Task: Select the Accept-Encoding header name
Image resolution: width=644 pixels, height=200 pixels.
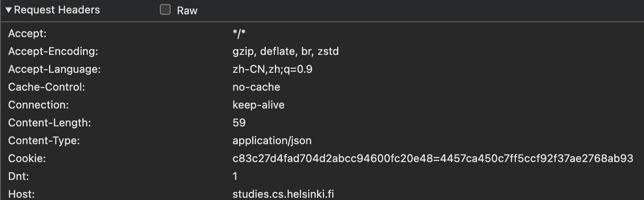Action: pyautogui.click(x=53, y=51)
